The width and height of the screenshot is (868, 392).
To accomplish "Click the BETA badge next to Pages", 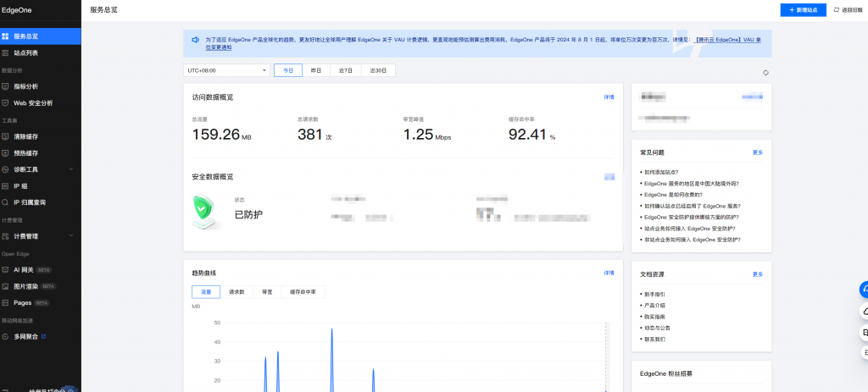I will coord(42,303).
